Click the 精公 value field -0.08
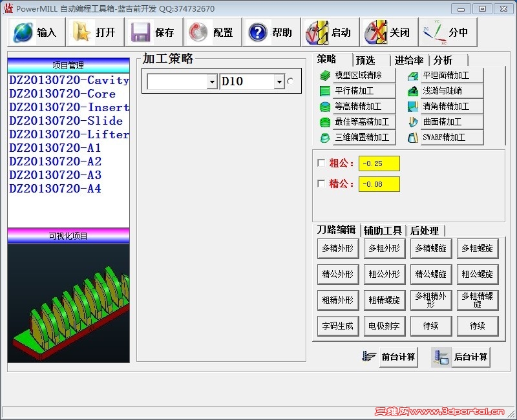The width and height of the screenshot is (517, 420). [379, 184]
